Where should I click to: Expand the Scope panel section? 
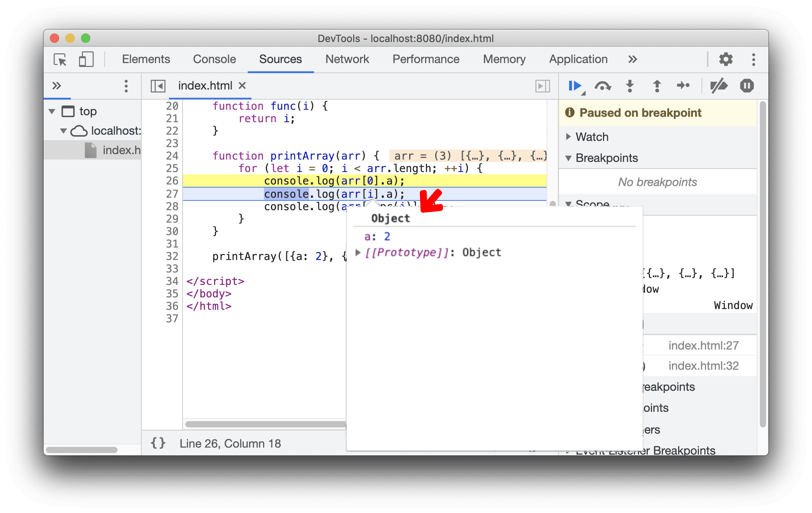pos(570,204)
